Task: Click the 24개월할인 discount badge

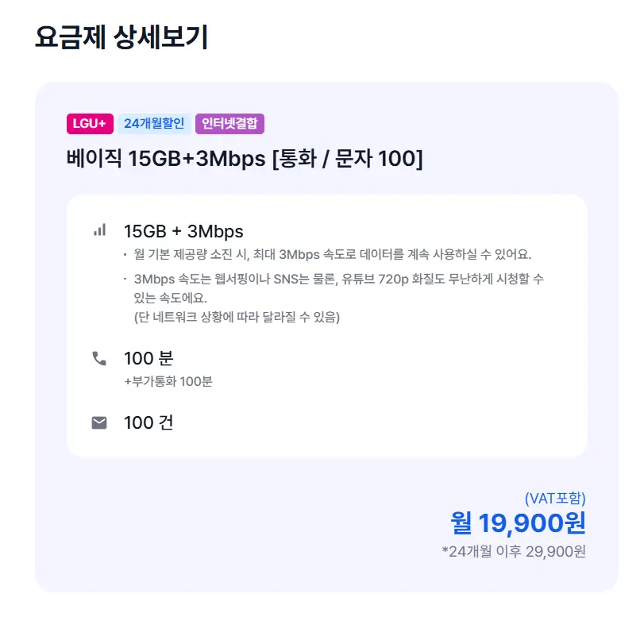Action: (x=154, y=124)
